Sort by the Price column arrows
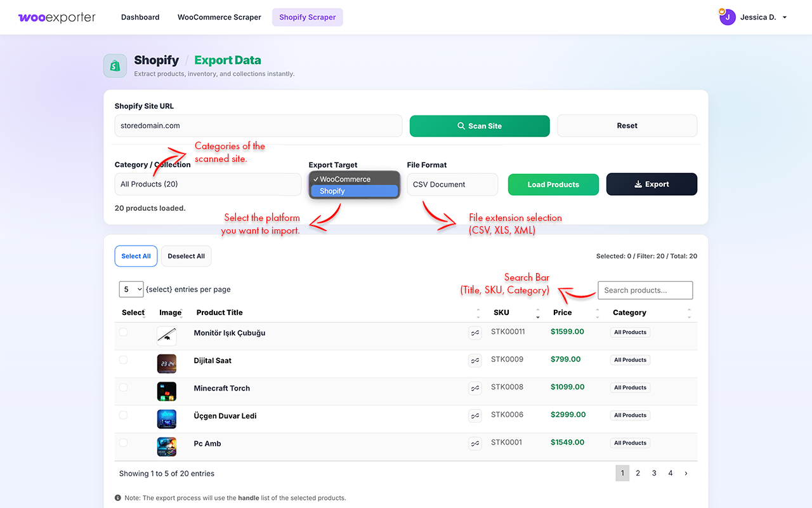Screen dimensions: 812x508 coord(598,312)
